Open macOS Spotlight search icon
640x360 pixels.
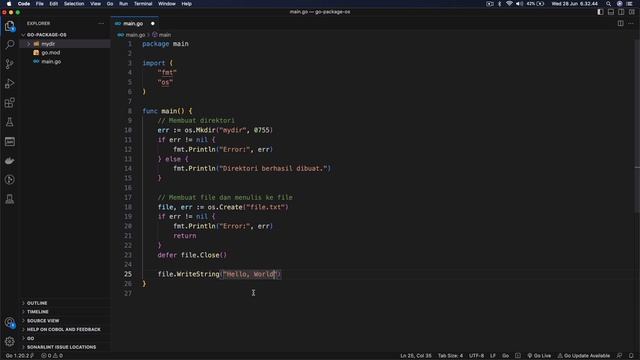(x=609, y=4)
